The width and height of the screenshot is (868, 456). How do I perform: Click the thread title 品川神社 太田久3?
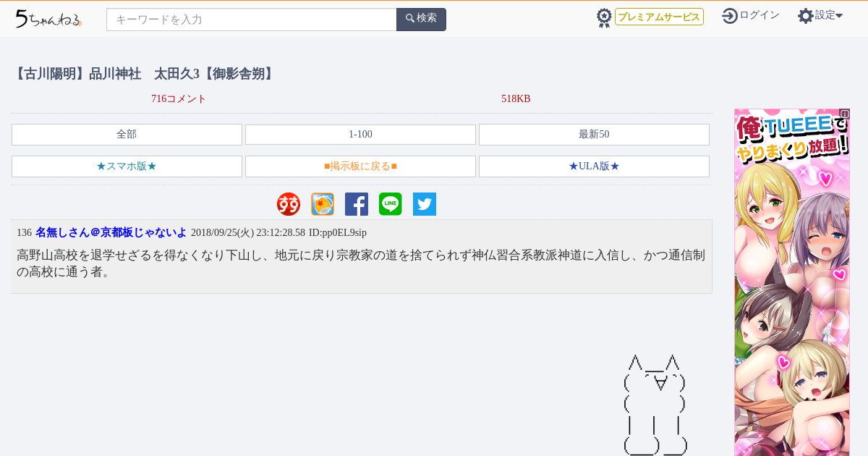click(144, 74)
